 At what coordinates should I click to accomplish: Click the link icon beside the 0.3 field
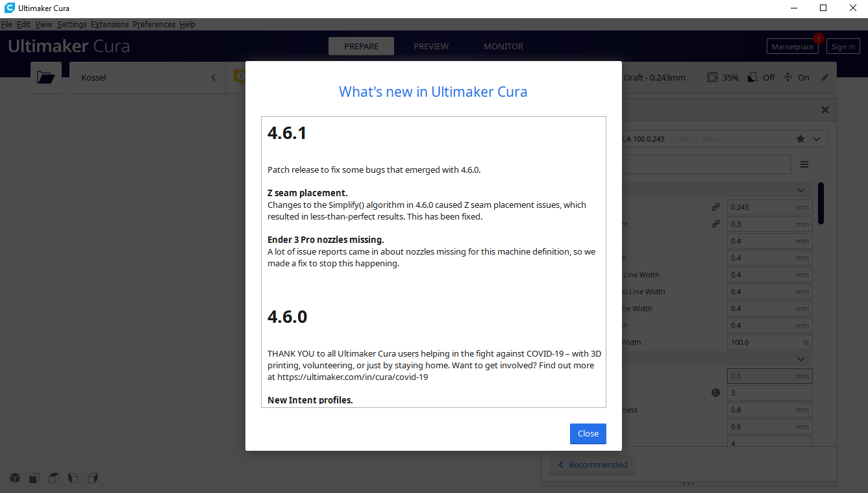715,224
